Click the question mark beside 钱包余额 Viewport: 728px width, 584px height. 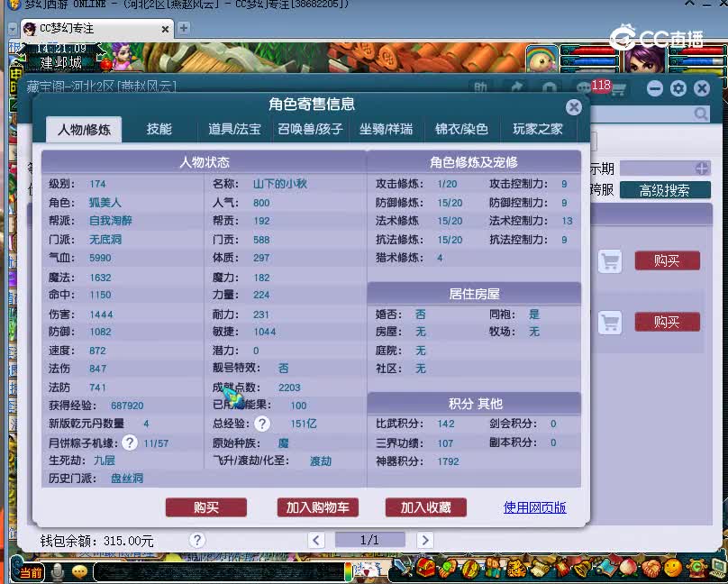pos(197,540)
